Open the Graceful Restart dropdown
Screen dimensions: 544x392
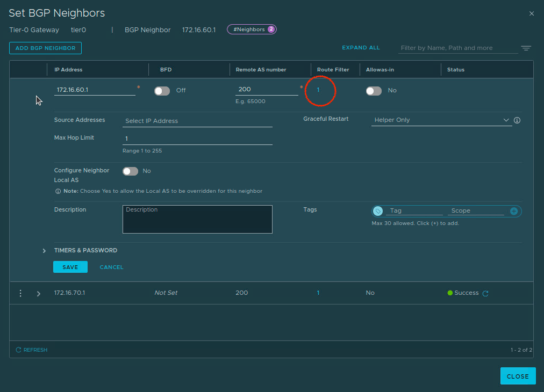pos(441,120)
